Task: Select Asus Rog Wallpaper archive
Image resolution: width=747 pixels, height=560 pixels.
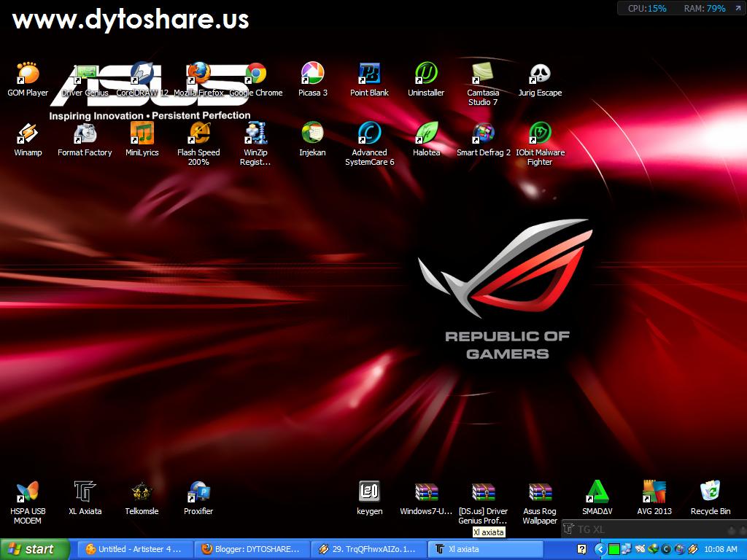Action: [x=540, y=503]
